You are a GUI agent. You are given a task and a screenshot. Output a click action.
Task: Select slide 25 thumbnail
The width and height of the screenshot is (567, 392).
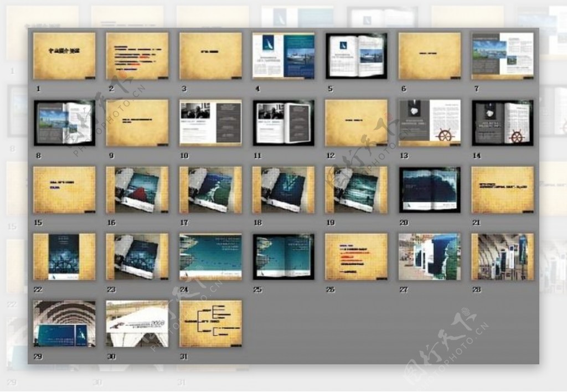coord(283,257)
